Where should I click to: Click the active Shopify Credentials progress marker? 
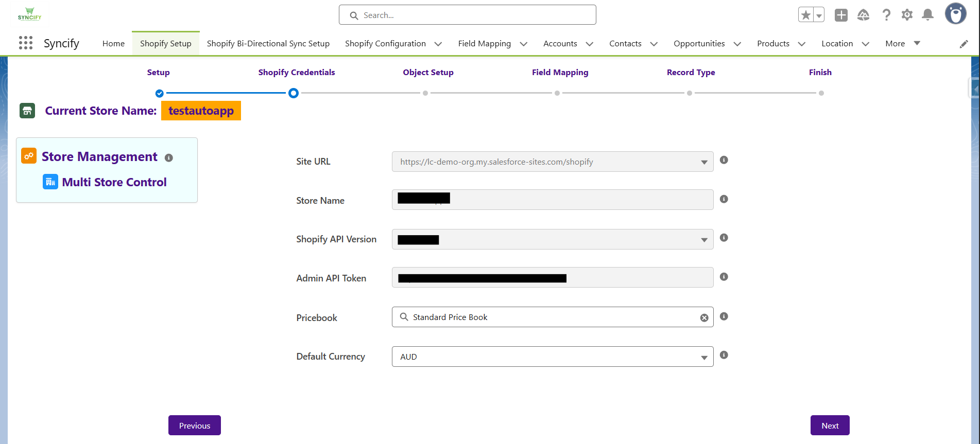pos(294,93)
